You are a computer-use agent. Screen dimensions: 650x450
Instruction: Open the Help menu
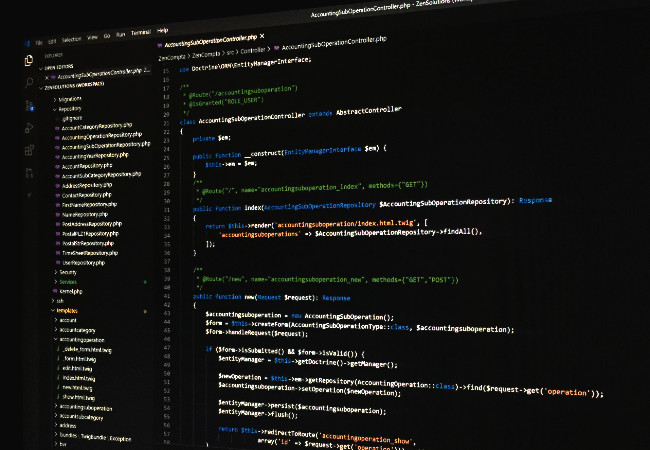(162, 30)
